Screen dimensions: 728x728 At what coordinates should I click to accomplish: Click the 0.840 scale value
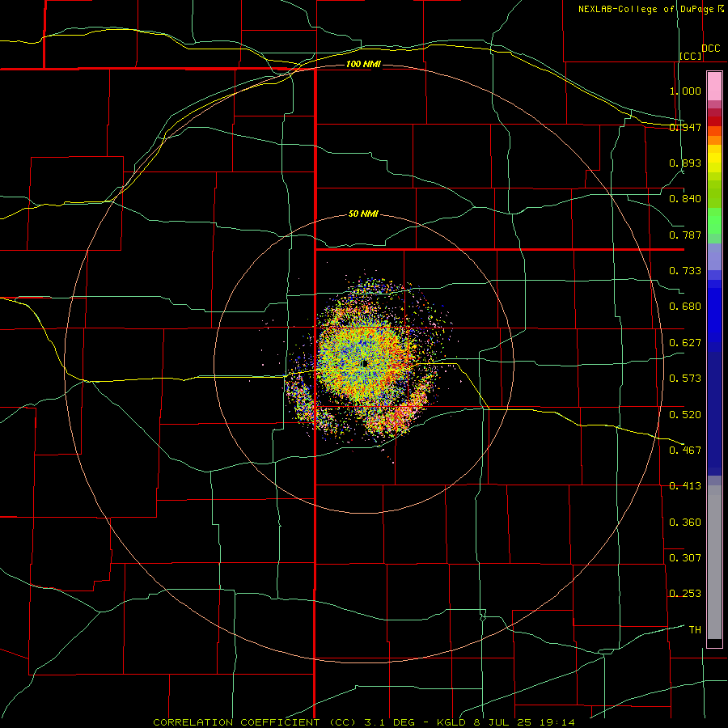(x=685, y=199)
